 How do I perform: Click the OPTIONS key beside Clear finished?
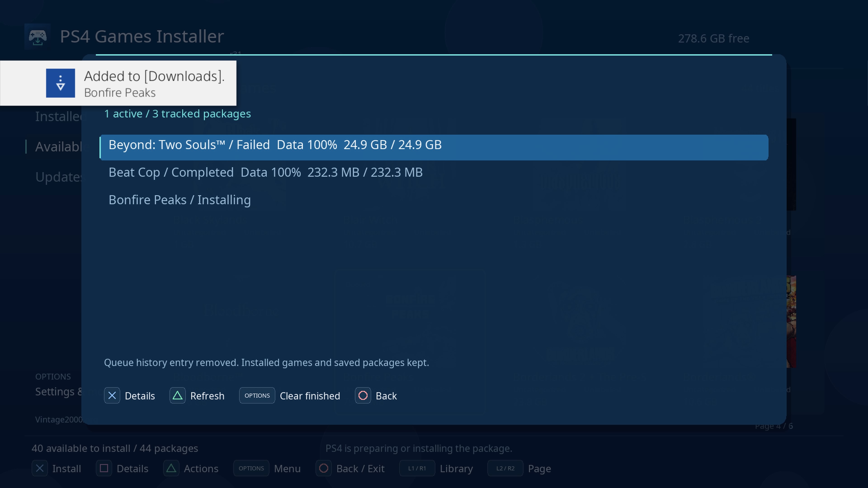tap(257, 396)
